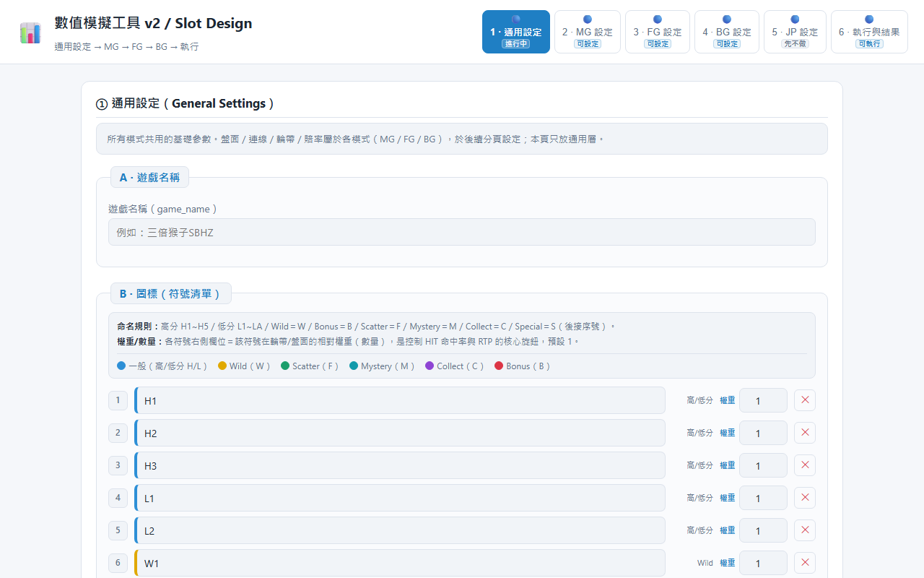Set the 權重 weight value for W1
The width and height of the screenshot is (924, 578).
pyautogui.click(x=763, y=563)
